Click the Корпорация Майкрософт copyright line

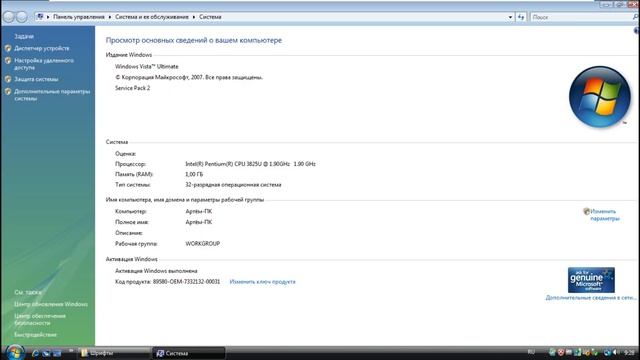(x=189, y=77)
